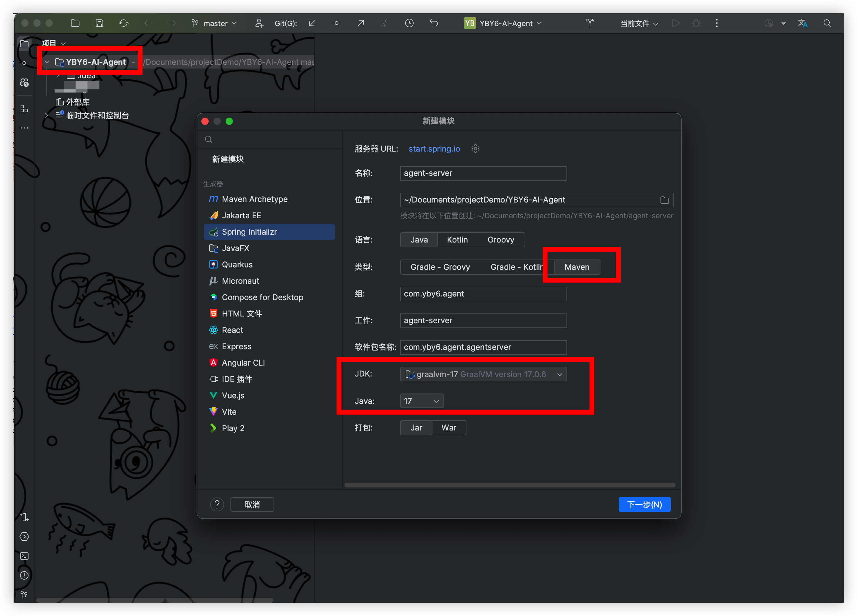
Task: Focus the dialog generator search field
Action: 269,139
